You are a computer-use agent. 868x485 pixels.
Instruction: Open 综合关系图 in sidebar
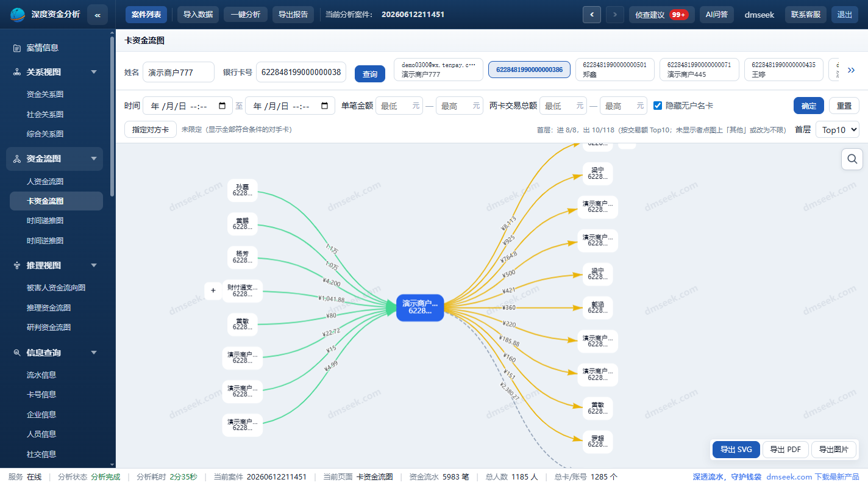[45, 134]
